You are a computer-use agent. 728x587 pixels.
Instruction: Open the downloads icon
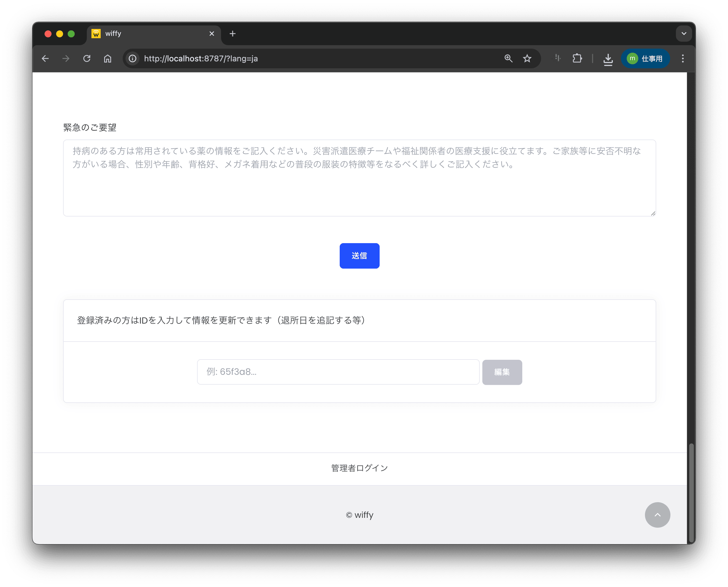pyautogui.click(x=608, y=59)
